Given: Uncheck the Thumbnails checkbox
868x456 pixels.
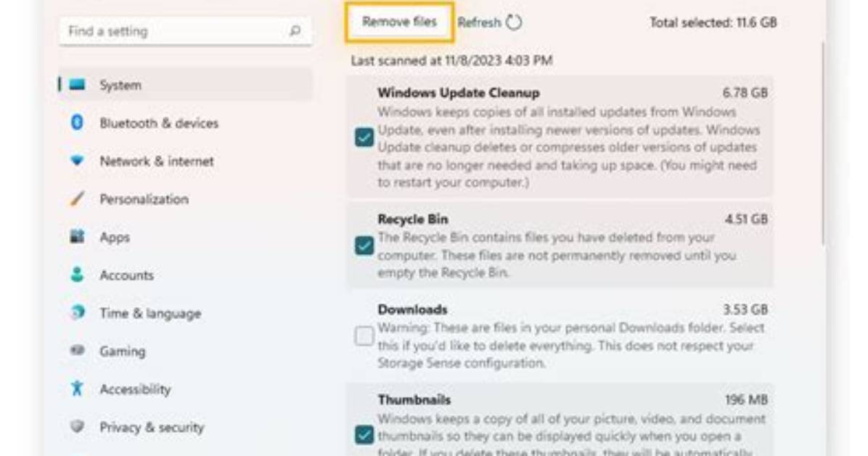Looking at the screenshot, I should (x=364, y=435).
